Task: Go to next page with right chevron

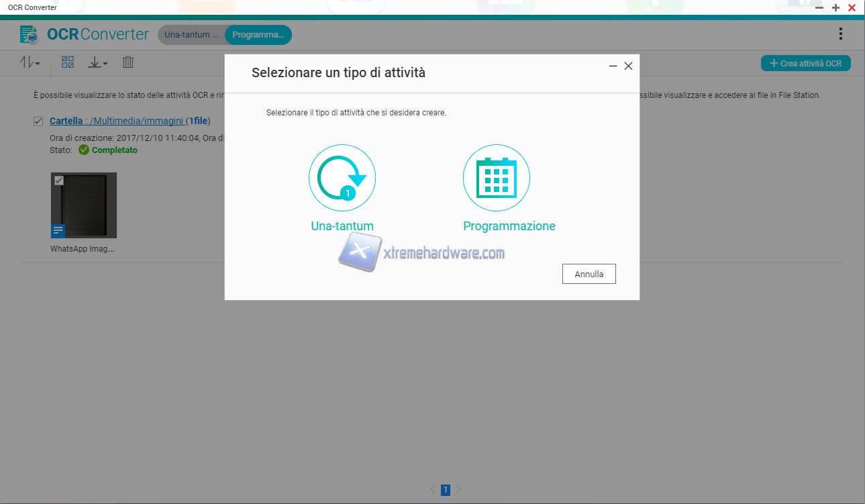Action: tap(459, 490)
